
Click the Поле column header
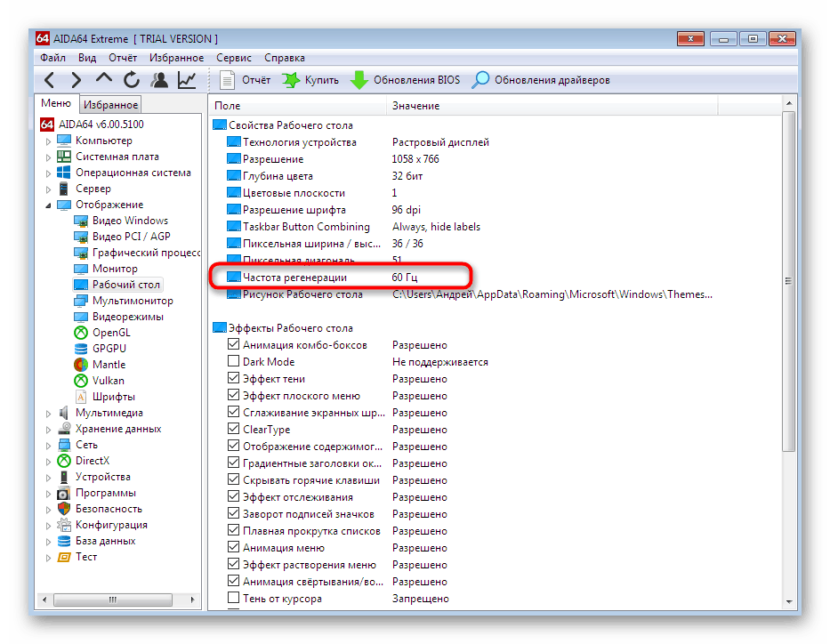298,106
